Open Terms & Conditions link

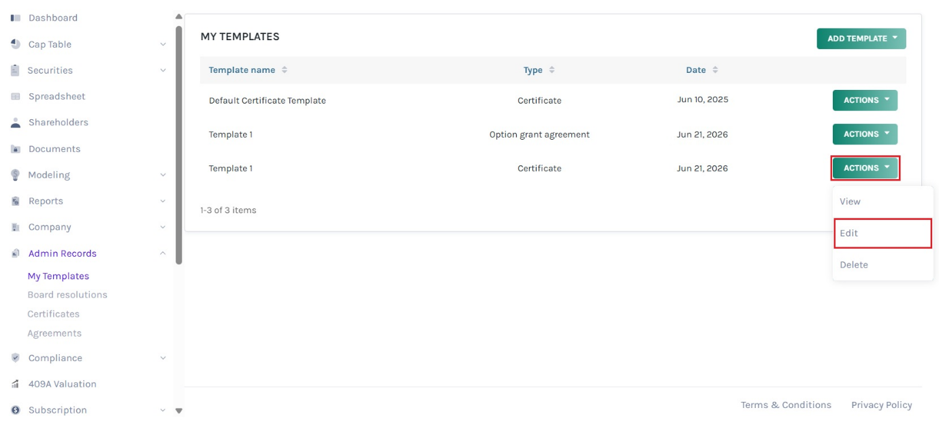(x=786, y=405)
